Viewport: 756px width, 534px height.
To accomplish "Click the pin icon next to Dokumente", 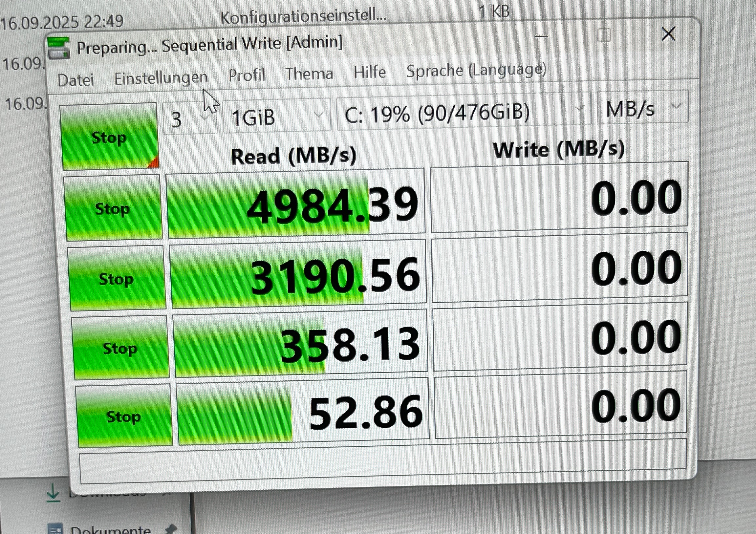I will click(171, 528).
